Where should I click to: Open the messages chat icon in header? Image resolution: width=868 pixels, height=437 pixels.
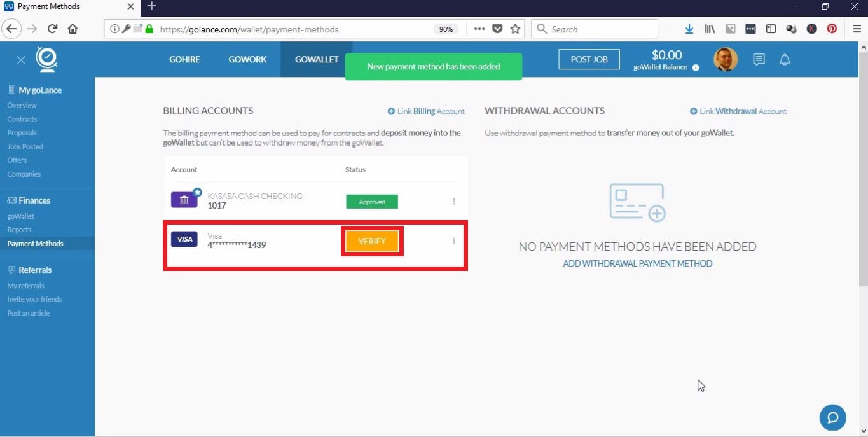pos(759,60)
